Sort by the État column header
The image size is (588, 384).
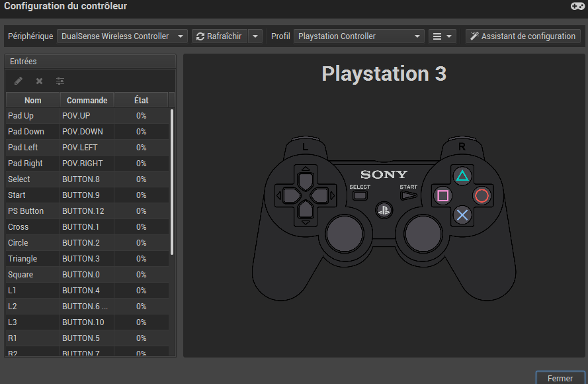[x=142, y=100]
